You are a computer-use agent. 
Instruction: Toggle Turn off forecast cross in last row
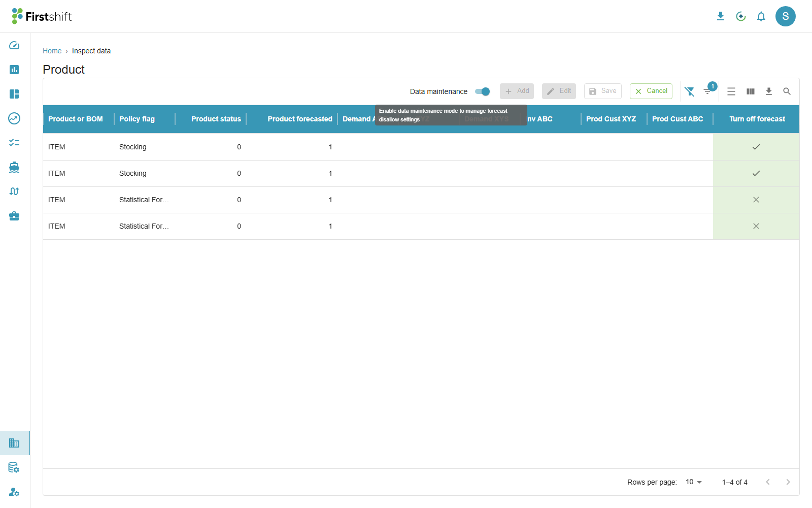pos(756,226)
